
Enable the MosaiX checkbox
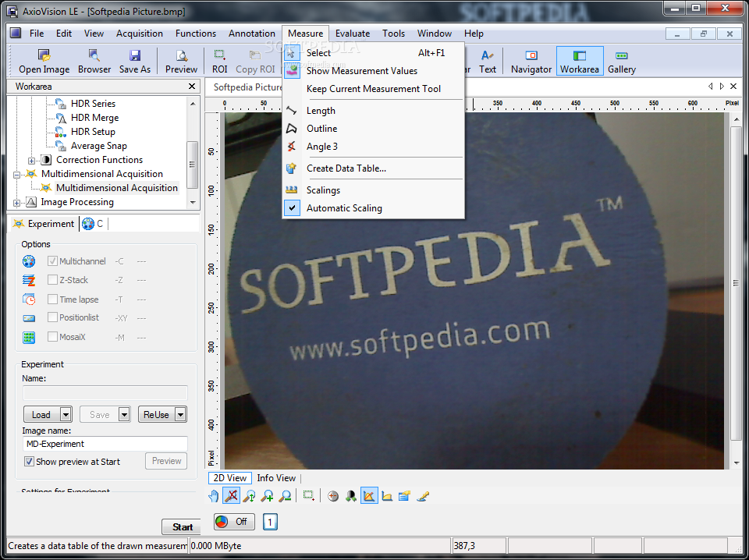tap(52, 337)
